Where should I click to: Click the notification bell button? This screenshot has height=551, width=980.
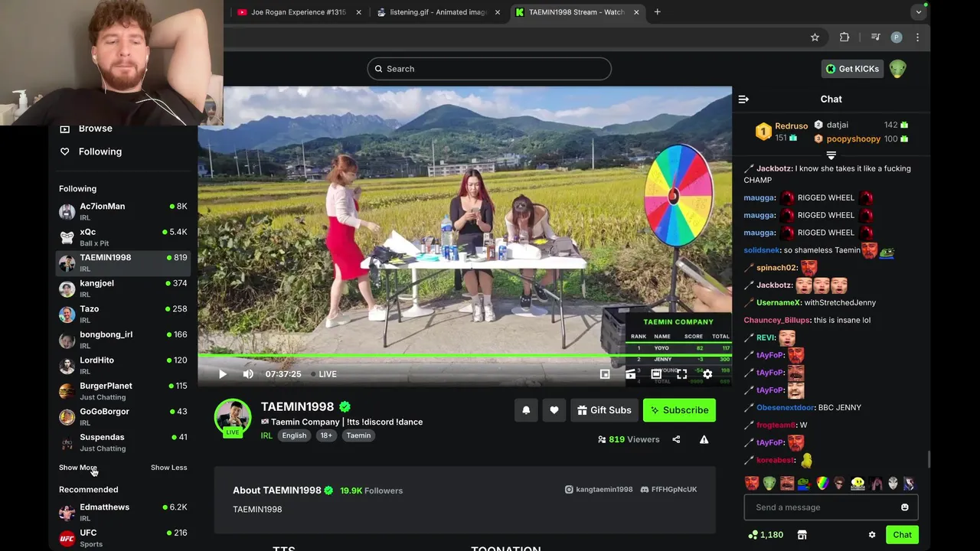526,410
